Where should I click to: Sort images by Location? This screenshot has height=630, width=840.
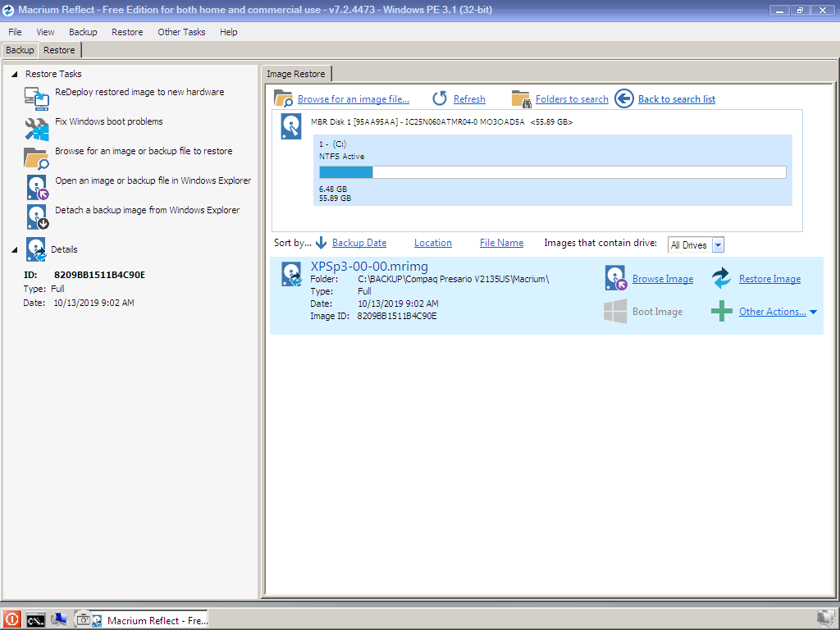pyautogui.click(x=433, y=243)
